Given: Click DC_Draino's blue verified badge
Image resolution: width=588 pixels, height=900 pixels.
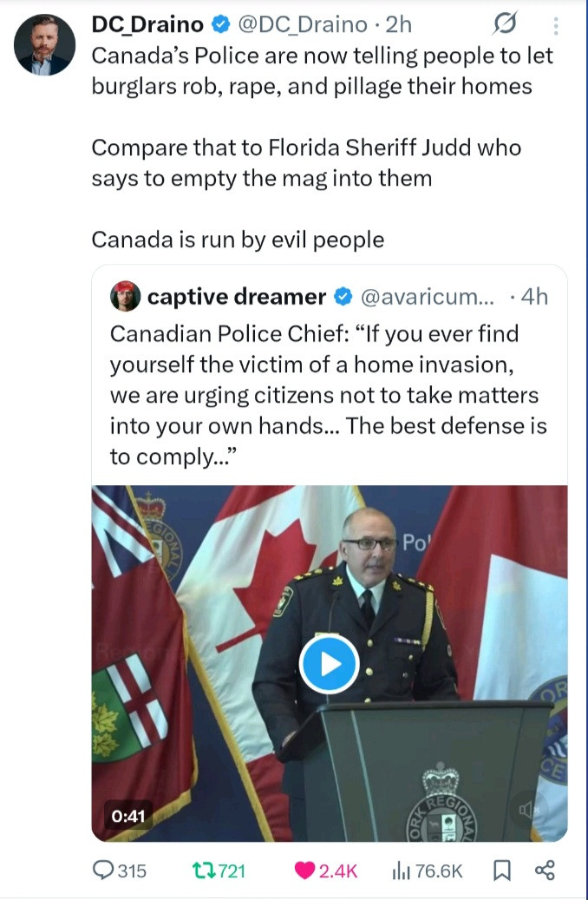Looking at the screenshot, I should 219,26.
